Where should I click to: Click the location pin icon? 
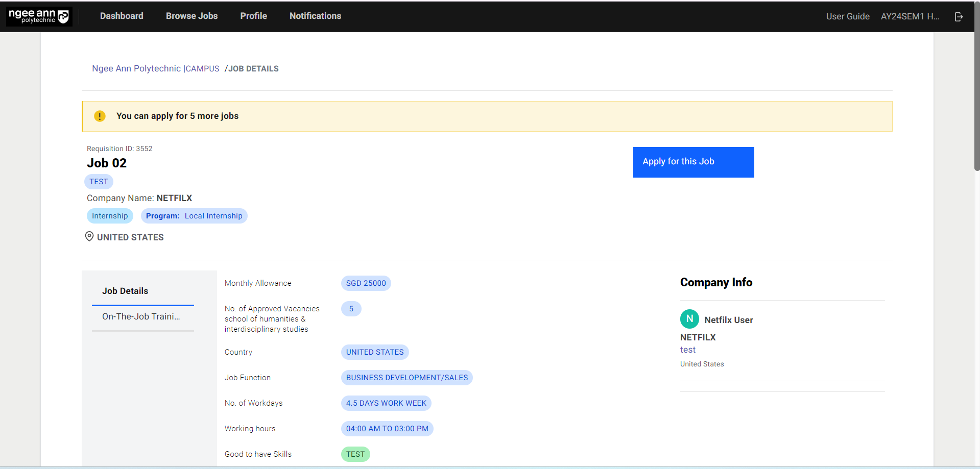click(89, 237)
